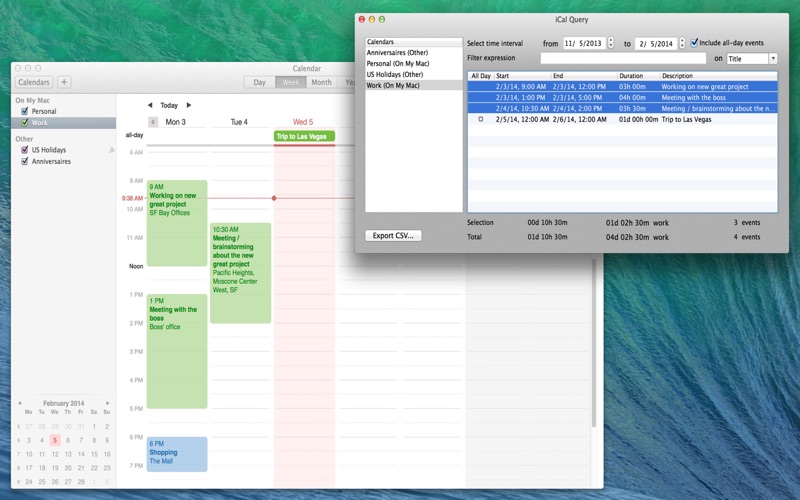Click the Calendar window vertical scrollbar

(x=594, y=343)
